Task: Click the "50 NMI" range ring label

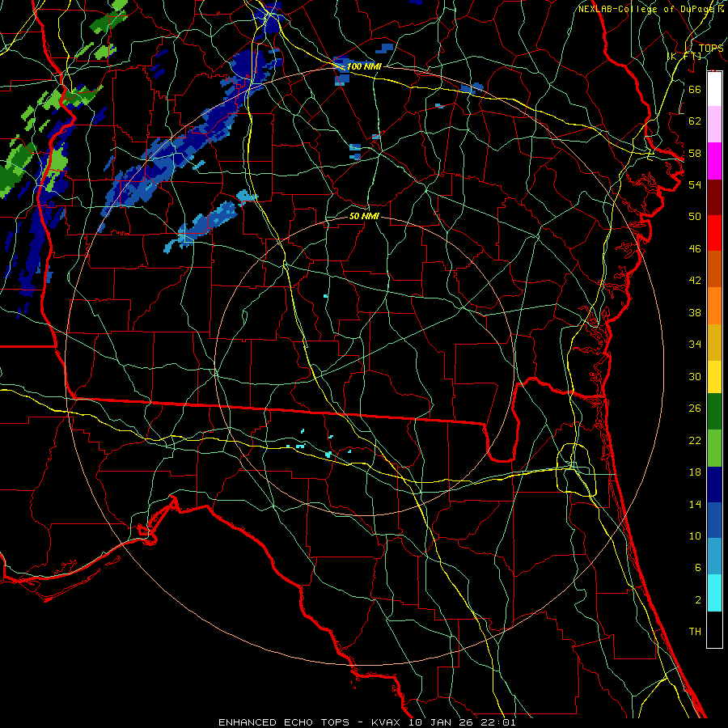Action: tap(364, 216)
